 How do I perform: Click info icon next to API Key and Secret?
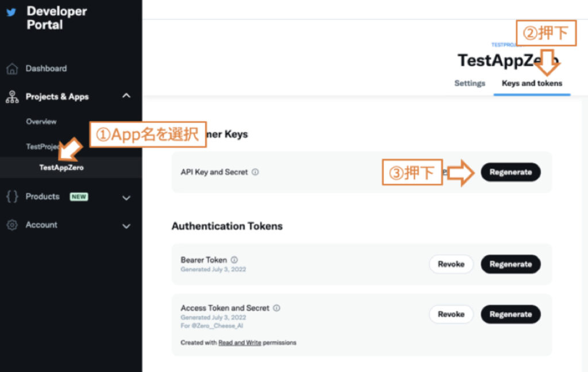tap(255, 172)
